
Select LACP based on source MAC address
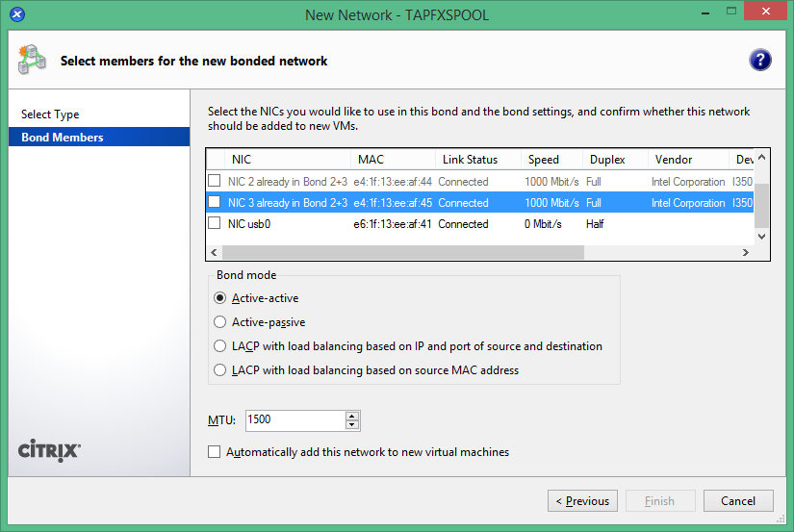219,370
